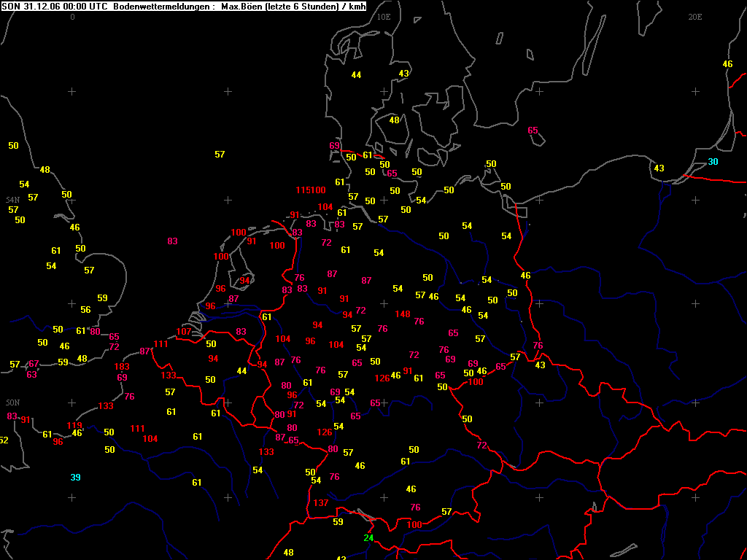Click the red 137 station value
Screen dimensions: 747x560
click(x=321, y=503)
